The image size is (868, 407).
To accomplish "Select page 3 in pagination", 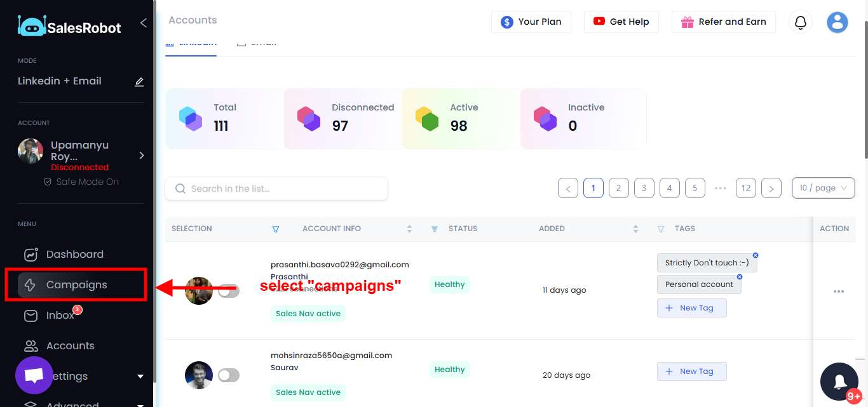I will coord(644,188).
